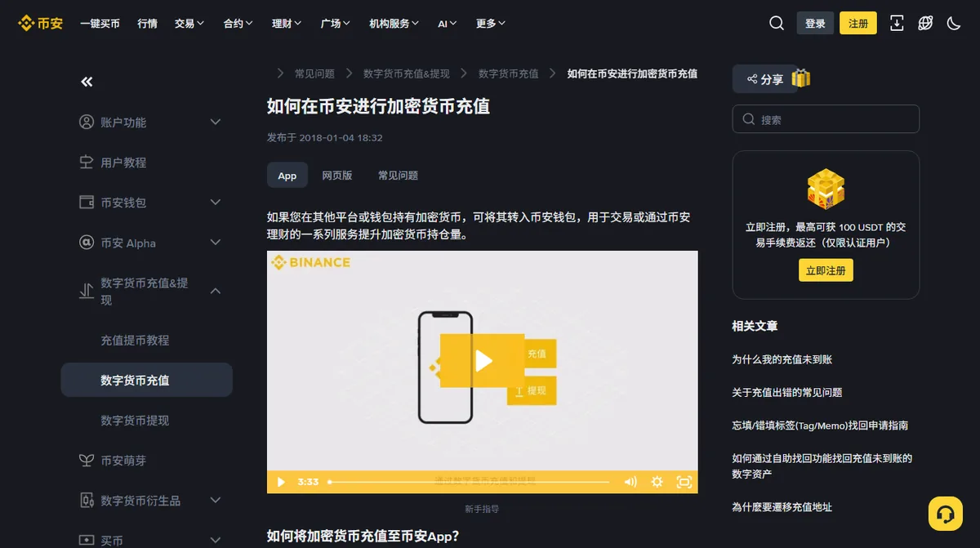Click breadcrumb 数字货币充值
This screenshot has height=548, width=980.
[509, 74]
